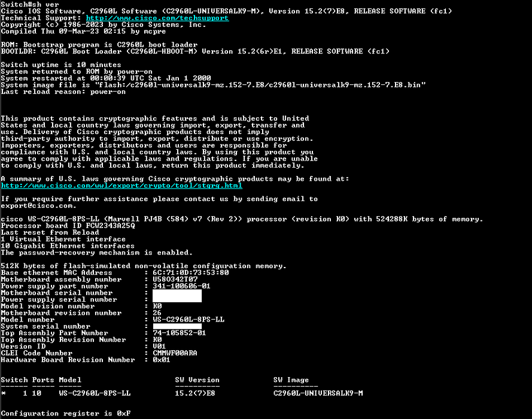Image resolution: width=532 pixels, height=419 pixels.
Task: Click 'Switch uptime is 10 minutes'
Action: 61,65
